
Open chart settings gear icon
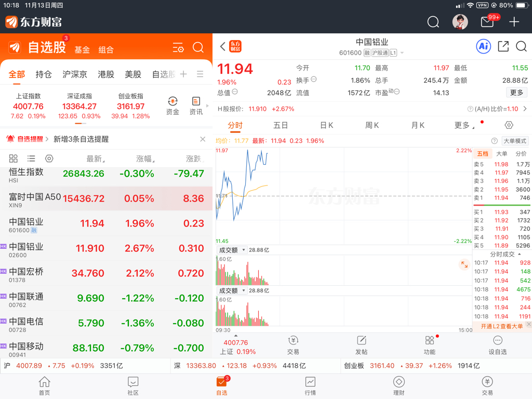pos(509,125)
